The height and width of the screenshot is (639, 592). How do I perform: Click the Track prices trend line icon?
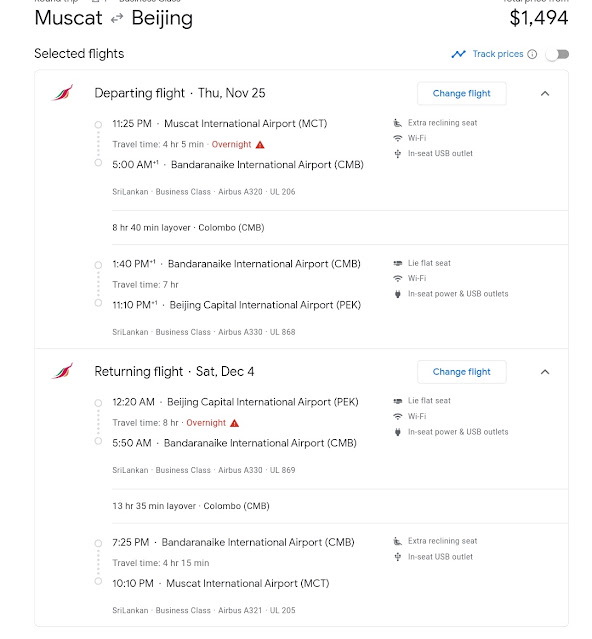click(458, 54)
